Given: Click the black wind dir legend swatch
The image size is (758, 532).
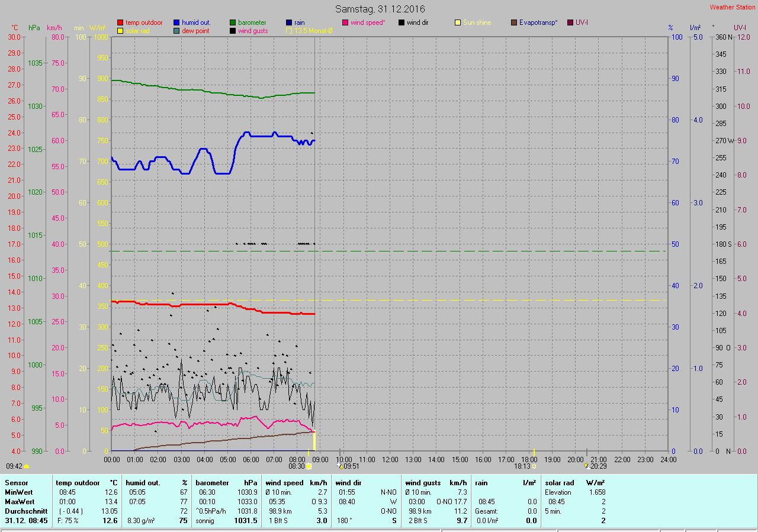Looking at the screenshot, I should [x=402, y=22].
